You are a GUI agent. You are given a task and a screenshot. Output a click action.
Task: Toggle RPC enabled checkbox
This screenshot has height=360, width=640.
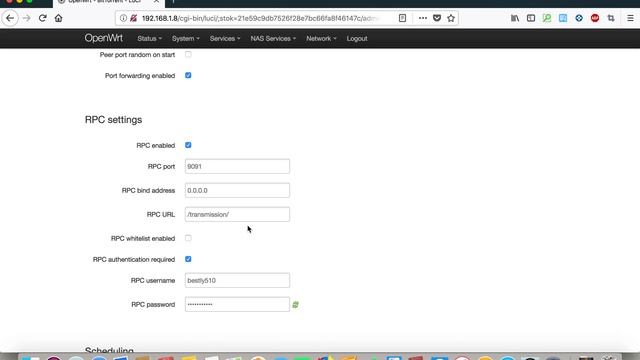188,145
